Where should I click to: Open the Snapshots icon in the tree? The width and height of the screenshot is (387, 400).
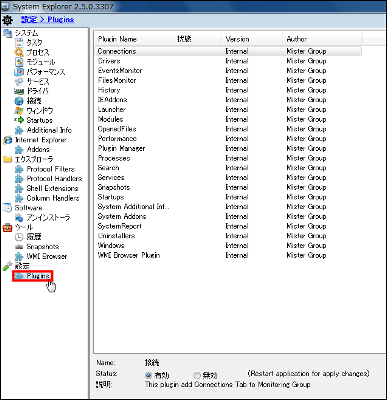click(x=19, y=247)
